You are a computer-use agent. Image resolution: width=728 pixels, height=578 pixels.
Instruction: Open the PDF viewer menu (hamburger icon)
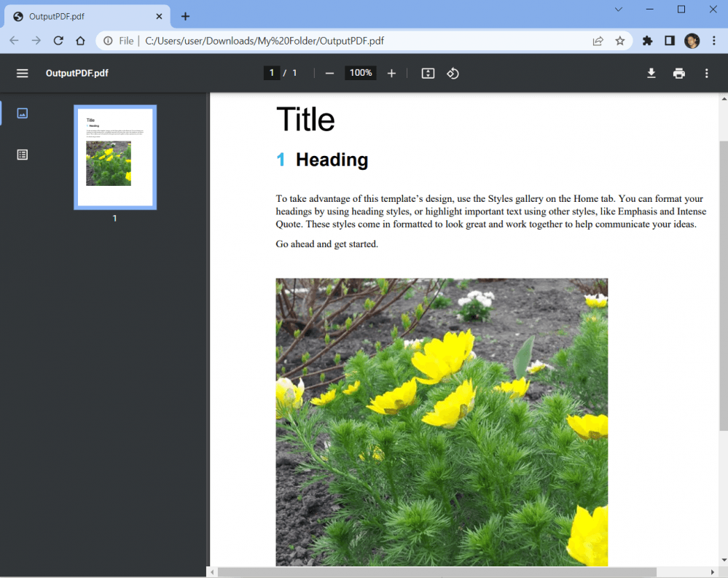22,73
